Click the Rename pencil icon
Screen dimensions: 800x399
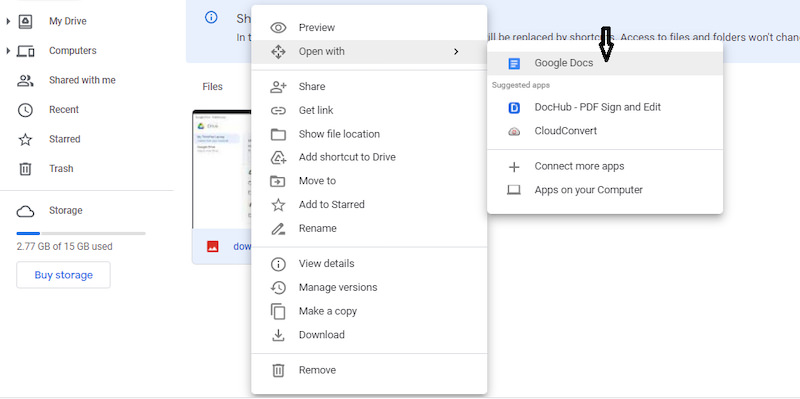tap(278, 229)
